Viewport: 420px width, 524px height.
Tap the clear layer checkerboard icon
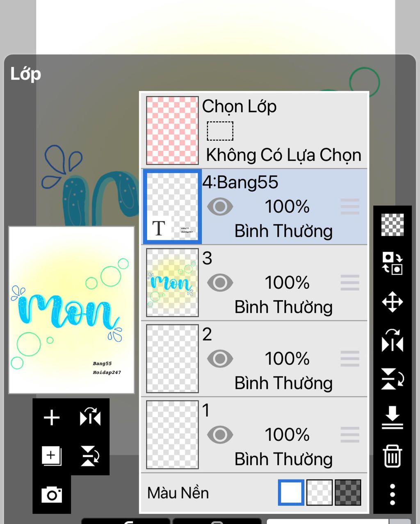pos(393,225)
